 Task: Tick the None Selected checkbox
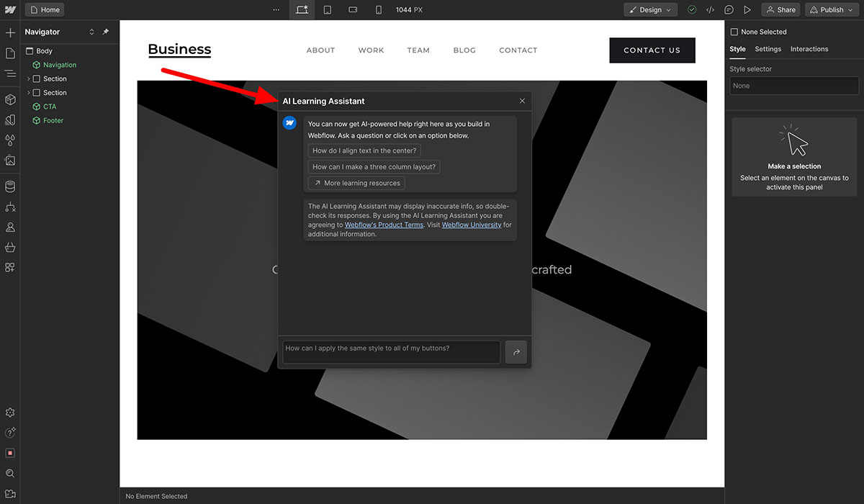click(x=734, y=32)
